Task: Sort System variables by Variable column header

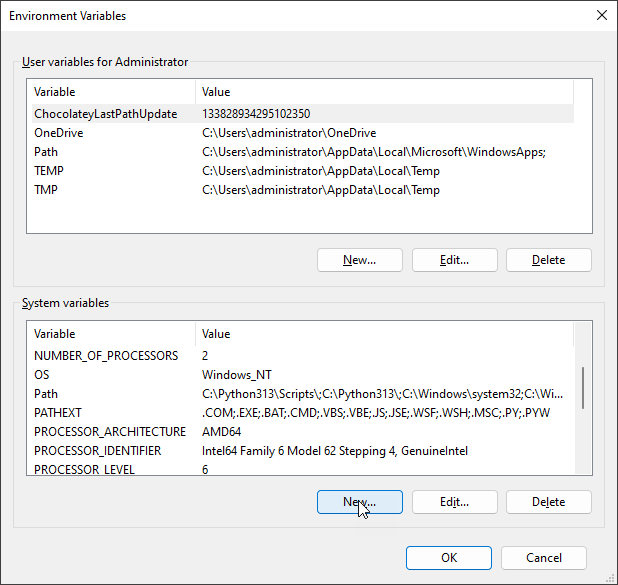Action: coord(110,334)
